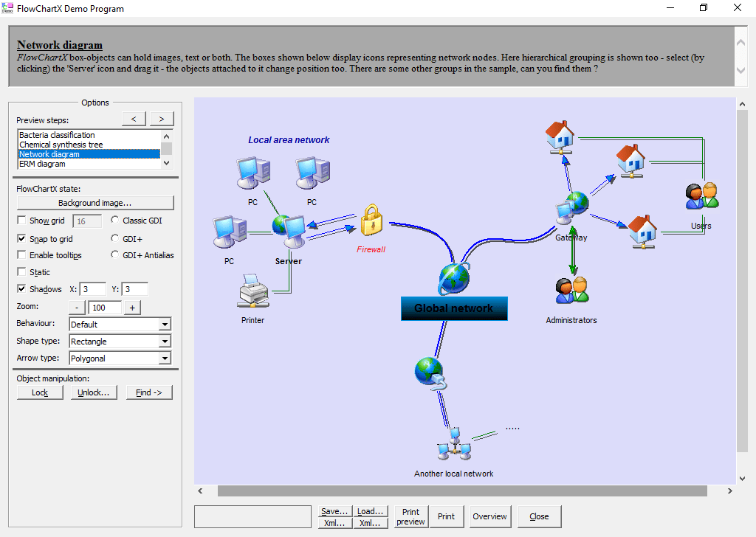
Task: Disable Snap to grid
Action: pos(22,238)
